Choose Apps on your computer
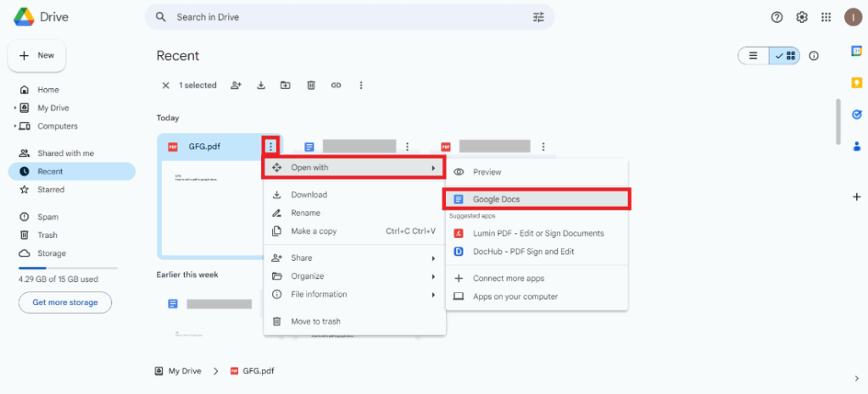Screen dimensions: 868x394 537,297
